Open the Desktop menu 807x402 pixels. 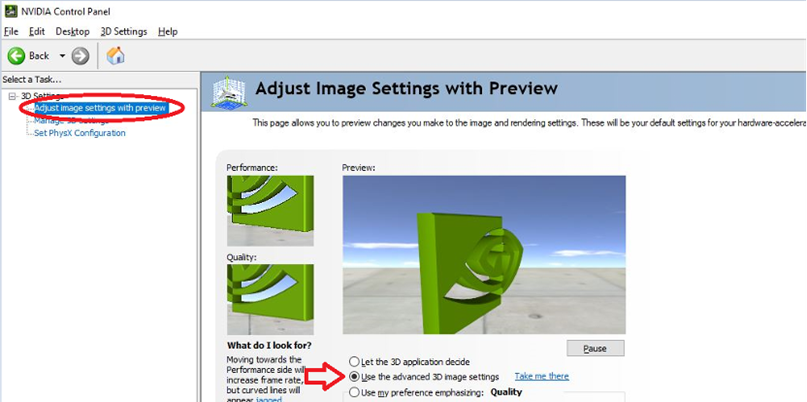[73, 31]
